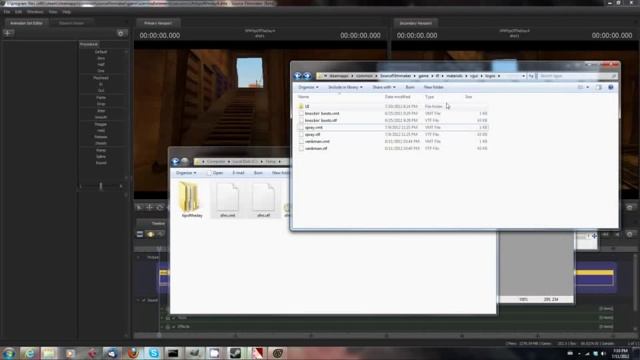This screenshot has height=360, width=640.
Task: Select the Primary Viewport tab
Action: tap(158, 23)
